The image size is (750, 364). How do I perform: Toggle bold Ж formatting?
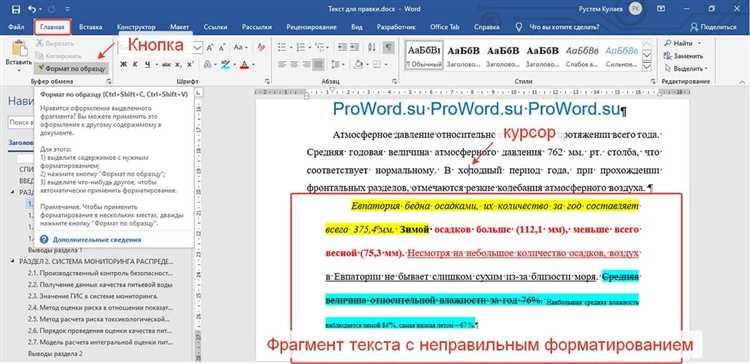[123, 64]
